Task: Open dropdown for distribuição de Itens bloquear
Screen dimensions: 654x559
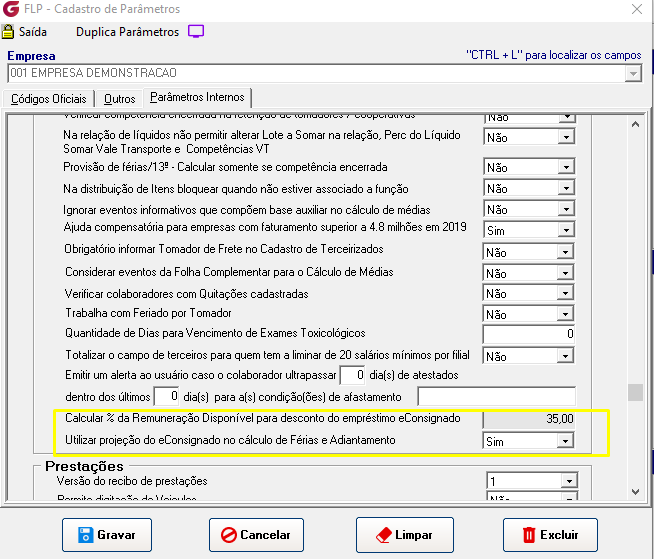Action: [x=566, y=189]
